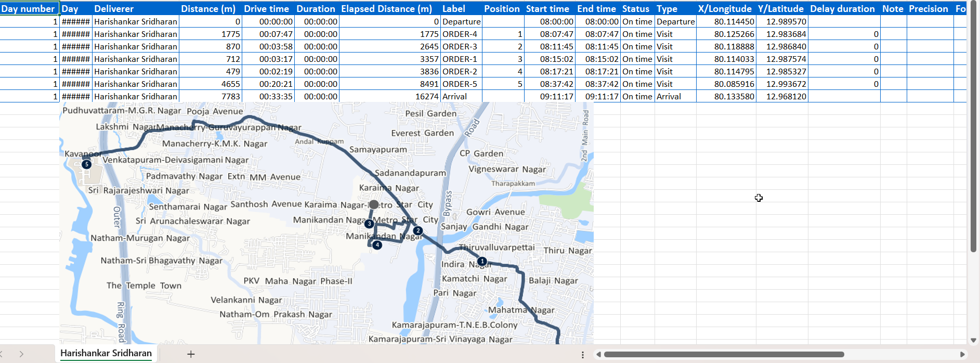The height and width of the screenshot is (363, 980).
Task: Click horizontal scrollbar left arrow
Action: pyautogui.click(x=599, y=355)
